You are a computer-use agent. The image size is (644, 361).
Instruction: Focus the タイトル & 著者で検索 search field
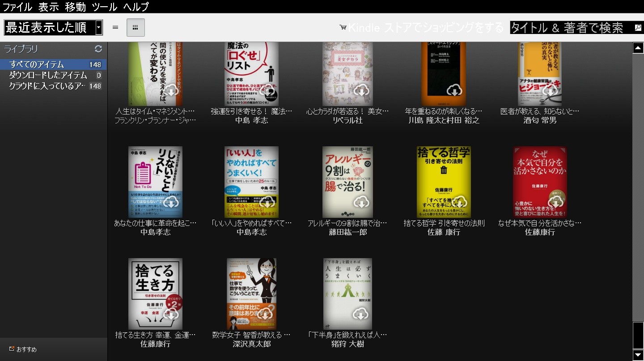coord(572,28)
